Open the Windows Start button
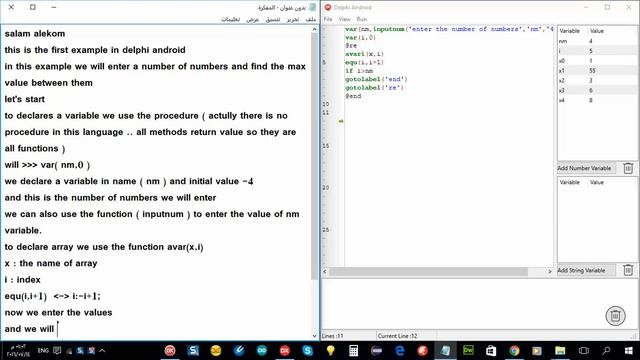 click(629, 351)
